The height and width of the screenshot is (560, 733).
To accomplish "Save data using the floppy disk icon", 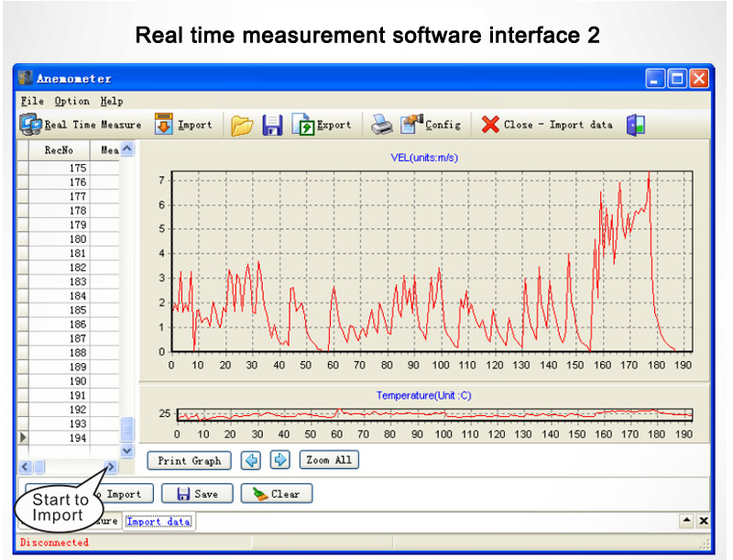I will pos(272,126).
